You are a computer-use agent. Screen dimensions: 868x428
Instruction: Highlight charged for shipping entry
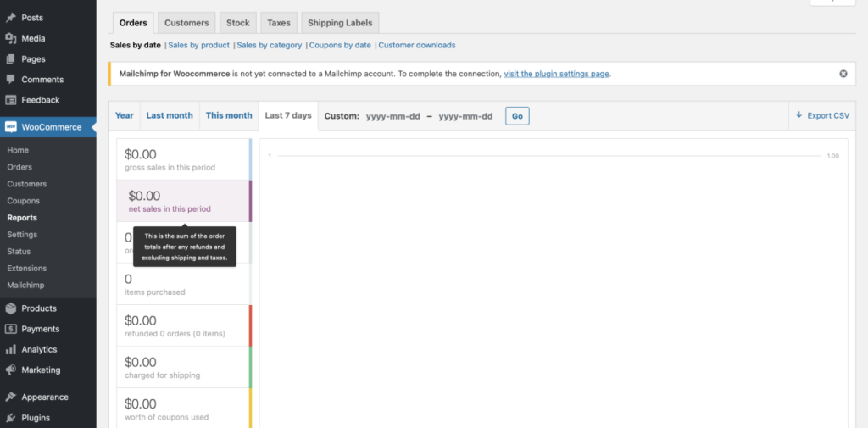[184, 367]
